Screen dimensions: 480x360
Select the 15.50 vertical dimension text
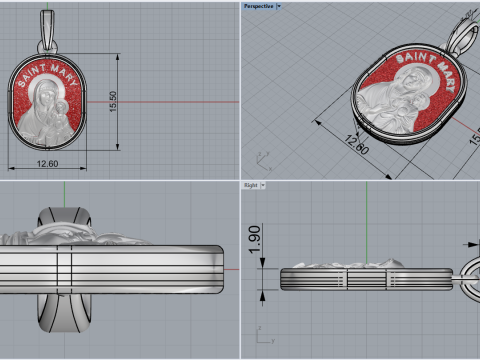pyautogui.click(x=113, y=101)
